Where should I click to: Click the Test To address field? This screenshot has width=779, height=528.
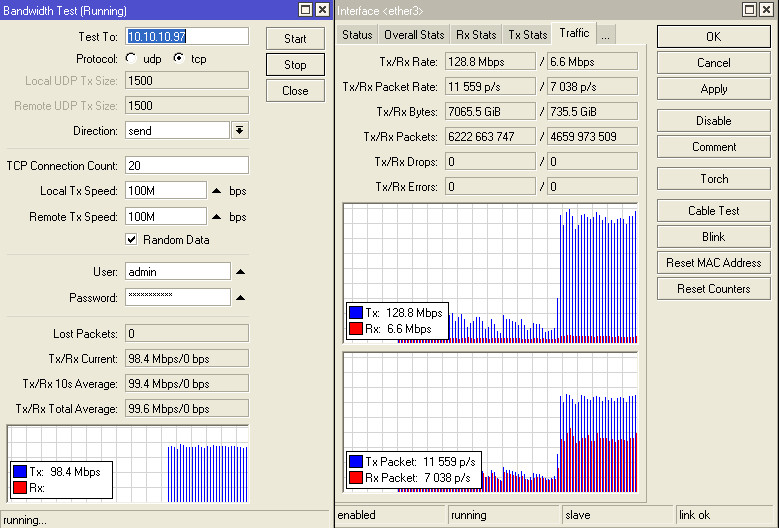click(x=187, y=36)
